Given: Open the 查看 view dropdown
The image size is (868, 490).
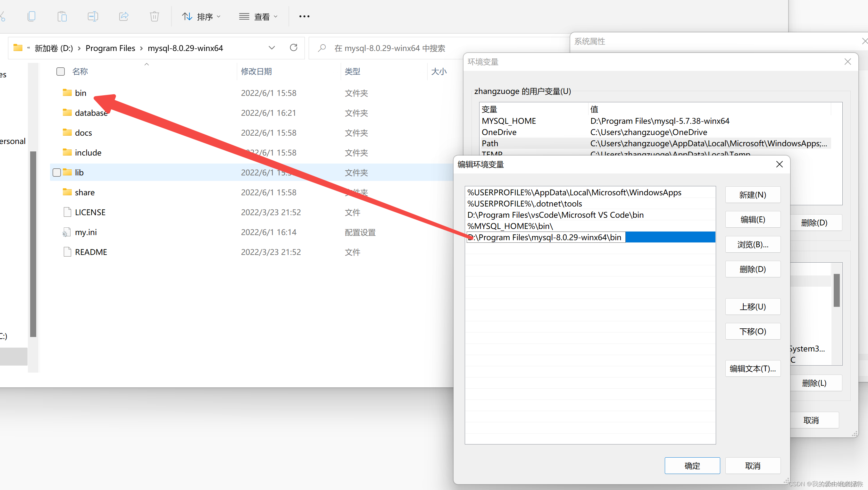Looking at the screenshot, I should [x=258, y=16].
